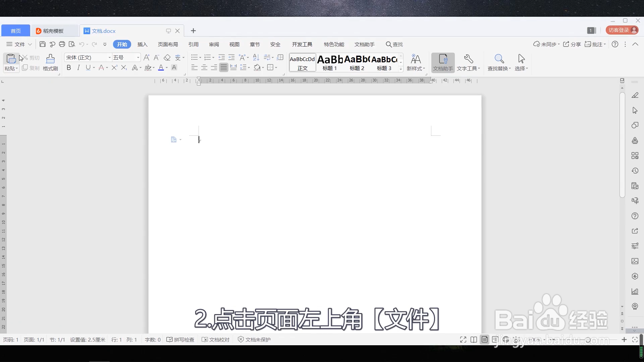Click the vertical scrollbar thumb
Screen dimensions: 644x362
point(622,144)
